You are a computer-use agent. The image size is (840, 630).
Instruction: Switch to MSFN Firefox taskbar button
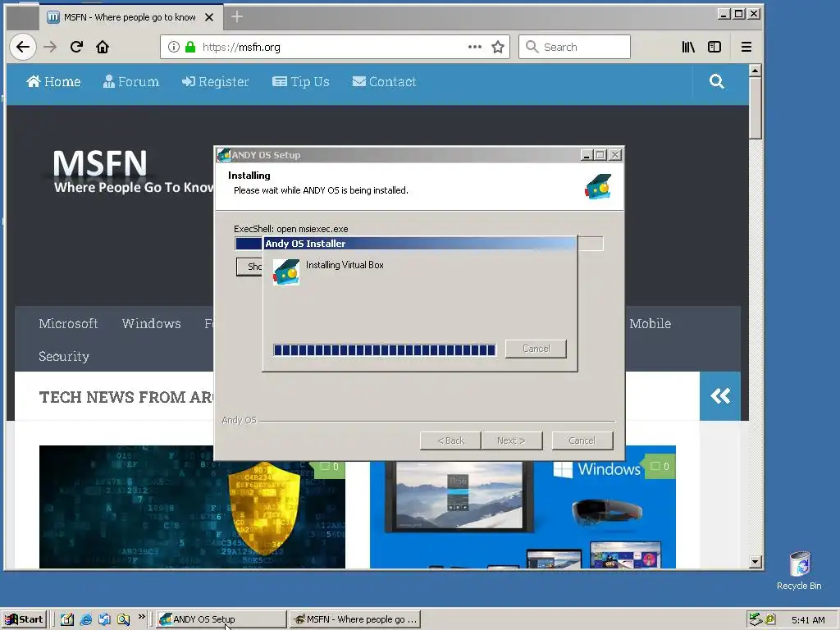coord(356,619)
